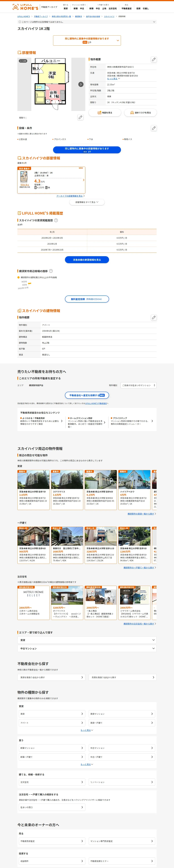The width and height of the screenshot is (174, 868).
Task: Expand 賃貸 area filter accordion
Action: click(x=87, y=640)
